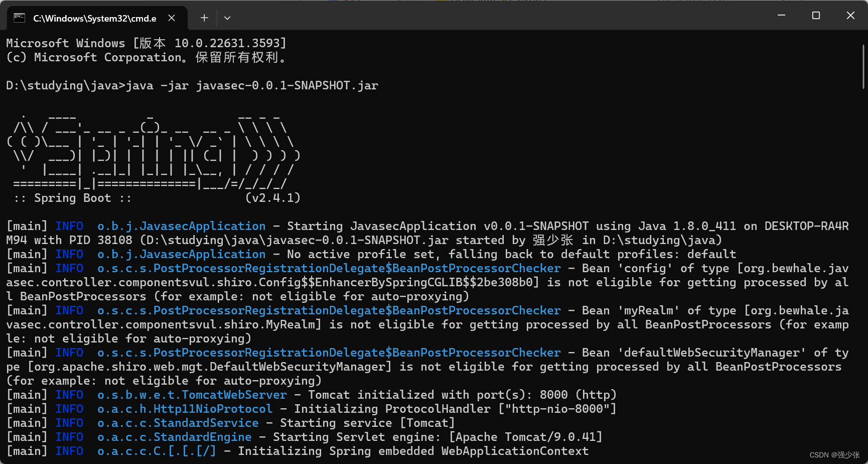Viewport: 868px width, 464px height.
Task: Click the cmd icon in tab
Action: (x=20, y=18)
